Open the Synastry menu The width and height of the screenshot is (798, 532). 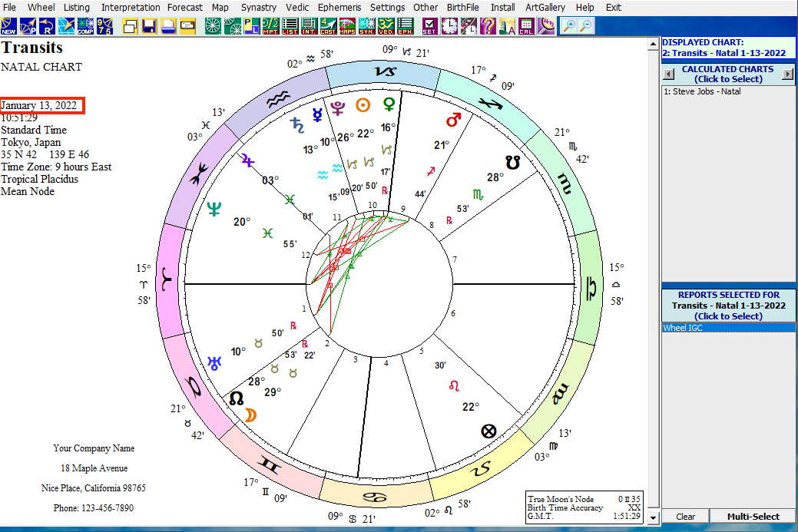pos(259,8)
